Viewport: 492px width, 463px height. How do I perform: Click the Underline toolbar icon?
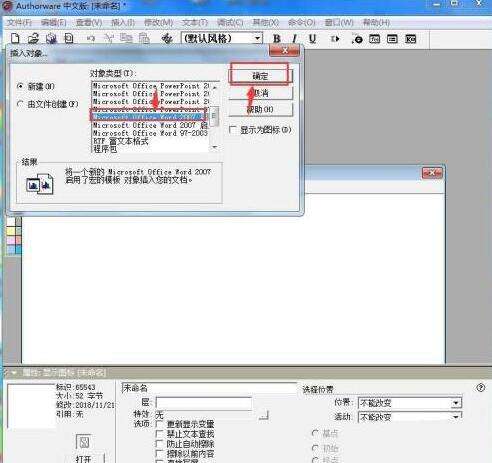click(x=312, y=39)
